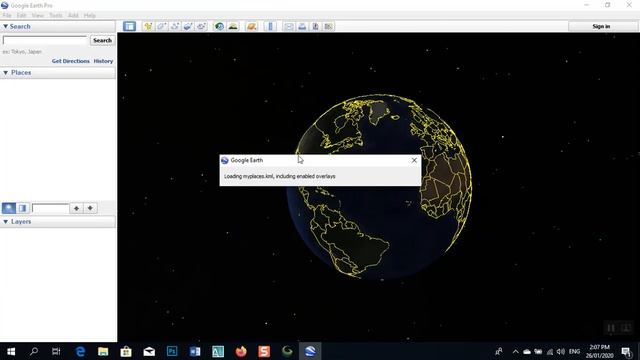Open the Edit menu
The image size is (640, 360).
click(21, 16)
